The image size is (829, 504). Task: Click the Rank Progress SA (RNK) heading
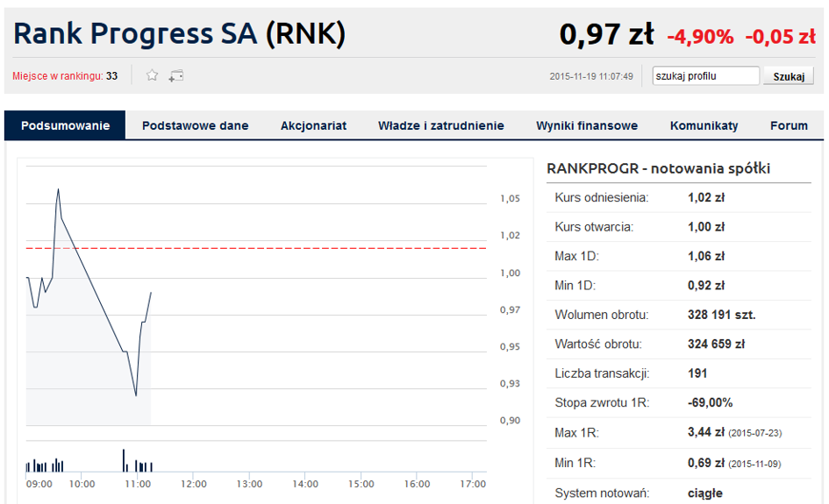click(180, 34)
